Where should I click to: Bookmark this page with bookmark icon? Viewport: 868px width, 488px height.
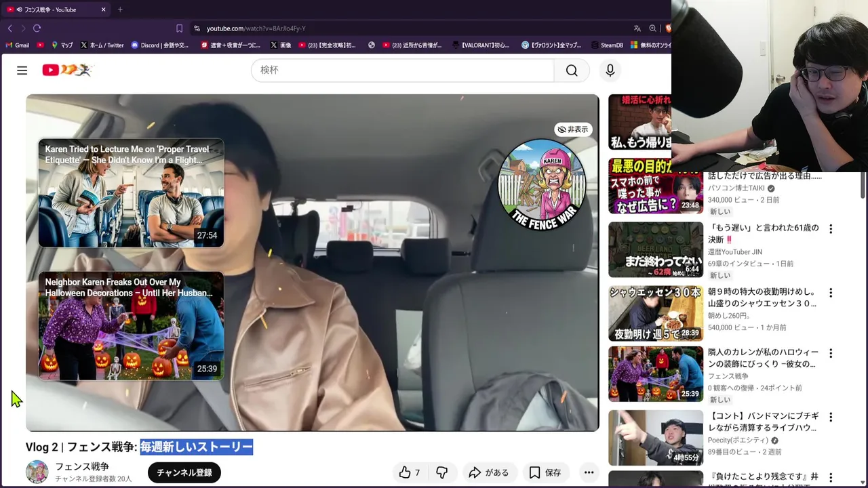point(179,28)
